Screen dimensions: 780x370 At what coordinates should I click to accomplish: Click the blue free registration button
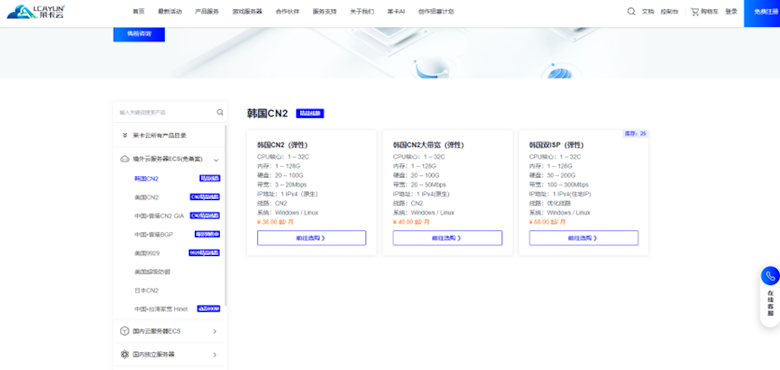pyautogui.click(x=762, y=13)
